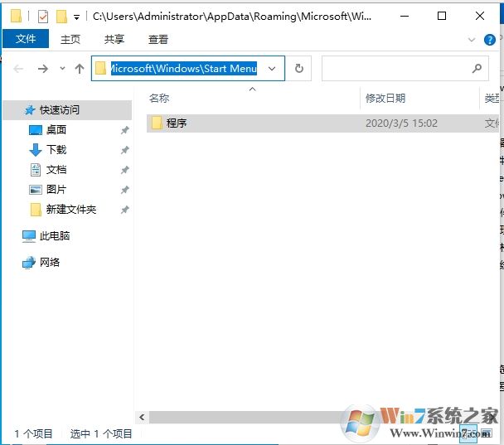This screenshot has width=504, height=445.
Task: Click the 此电脑 computer icon
Action: point(29,236)
